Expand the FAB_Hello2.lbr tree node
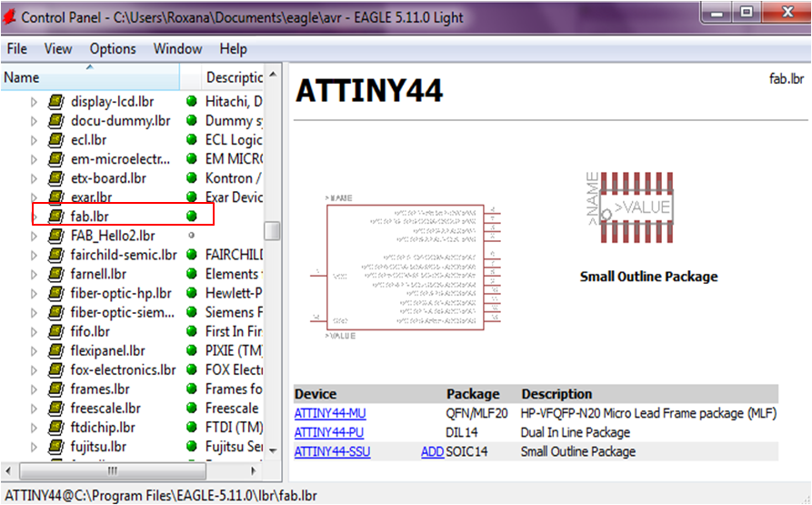The image size is (812, 505). [34, 237]
